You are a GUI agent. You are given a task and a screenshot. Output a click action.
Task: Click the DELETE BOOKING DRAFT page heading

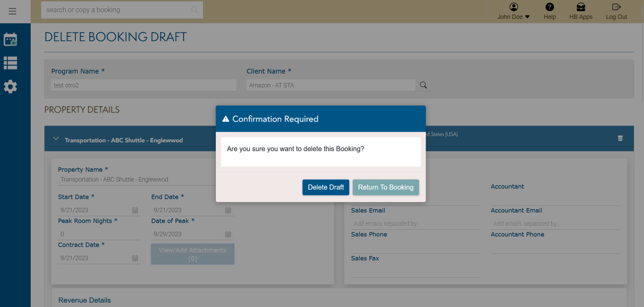coord(115,37)
